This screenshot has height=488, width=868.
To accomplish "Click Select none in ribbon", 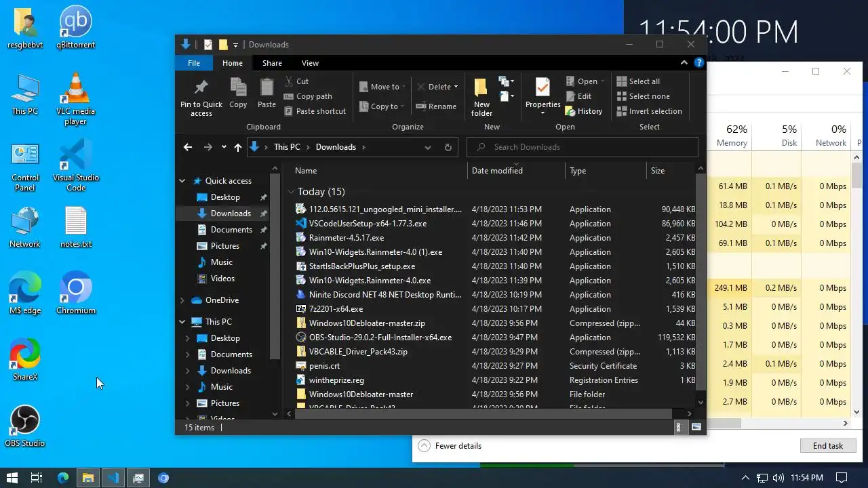I will point(643,96).
